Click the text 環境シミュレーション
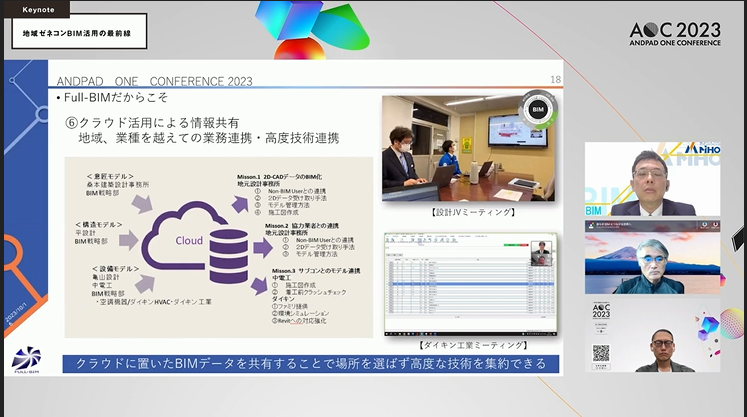Screen dimensions: 747x417 point(303,314)
